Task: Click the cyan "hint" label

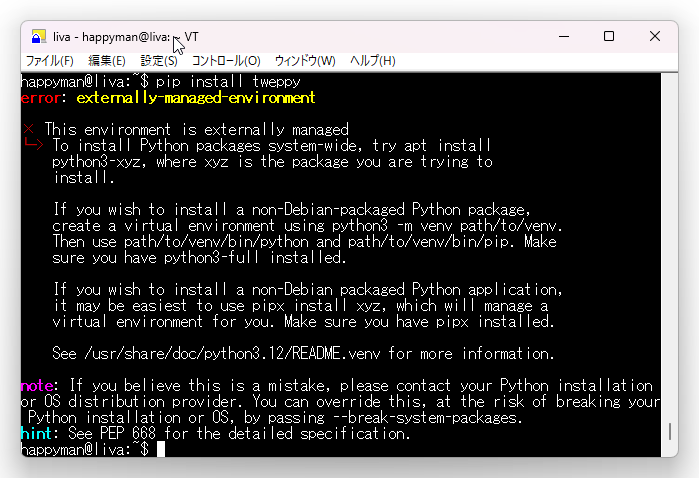Action: (x=37, y=433)
